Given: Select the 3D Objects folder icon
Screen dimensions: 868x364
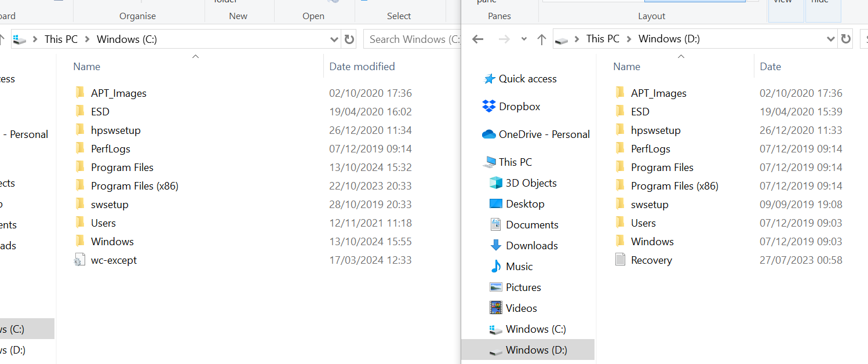Looking at the screenshot, I should pyautogui.click(x=495, y=183).
